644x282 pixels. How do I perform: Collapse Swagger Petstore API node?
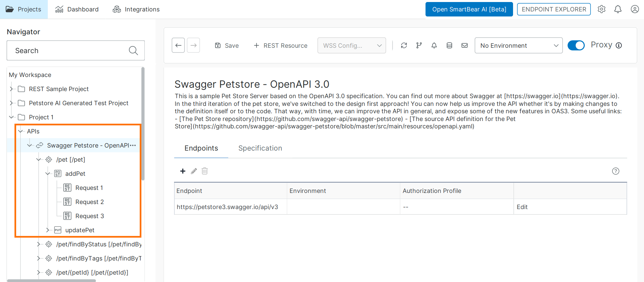point(30,145)
